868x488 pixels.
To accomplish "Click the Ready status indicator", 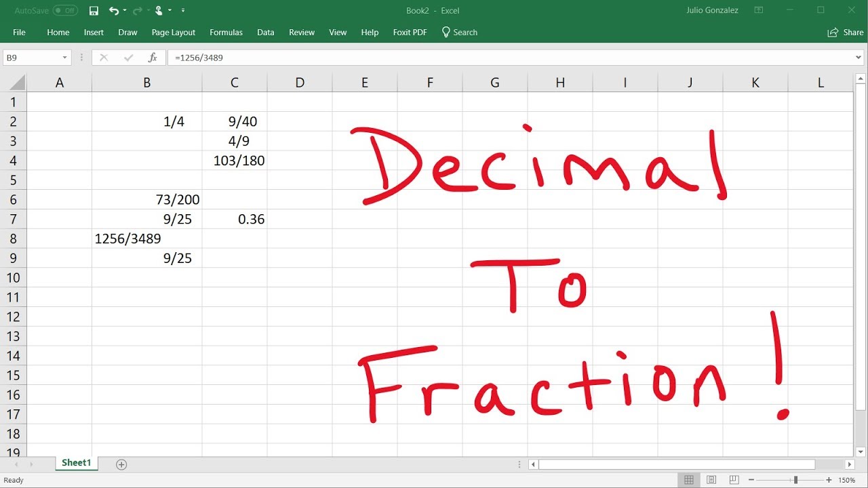I will tap(14, 480).
